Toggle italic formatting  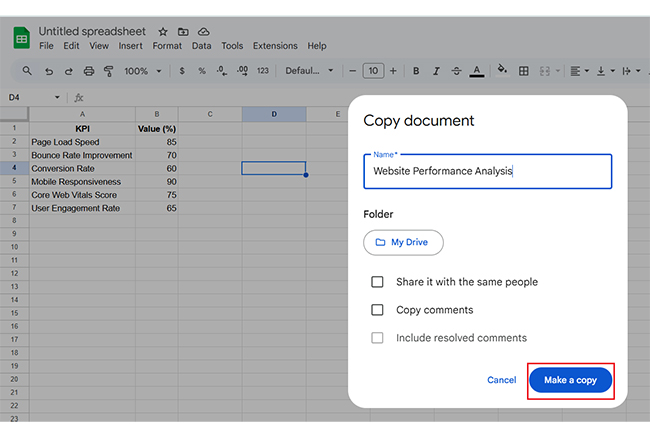(x=435, y=71)
